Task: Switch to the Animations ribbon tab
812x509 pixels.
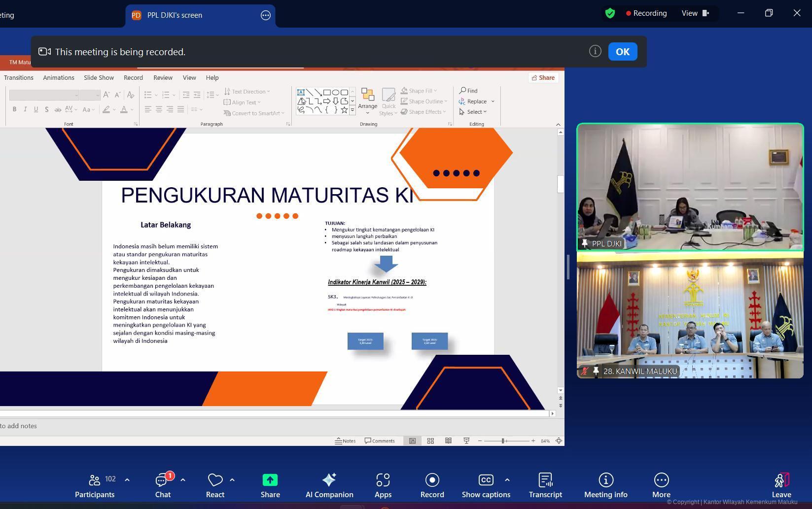Action: click(59, 78)
